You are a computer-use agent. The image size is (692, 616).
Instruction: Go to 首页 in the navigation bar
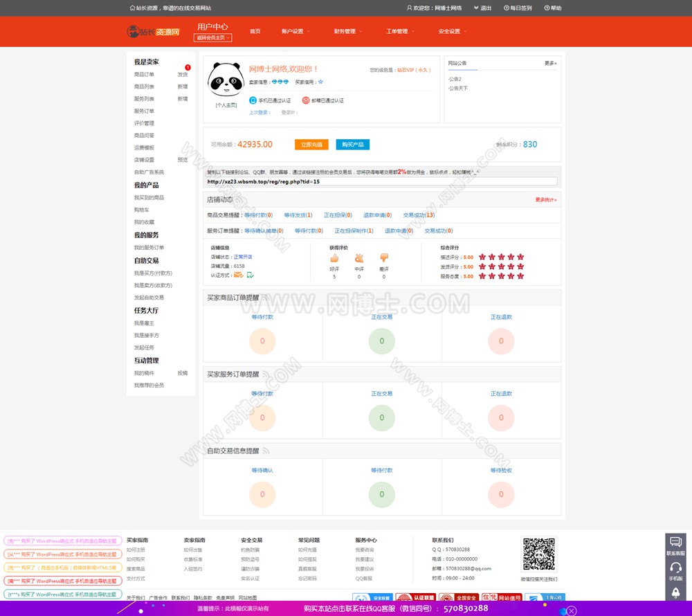[255, 31]
